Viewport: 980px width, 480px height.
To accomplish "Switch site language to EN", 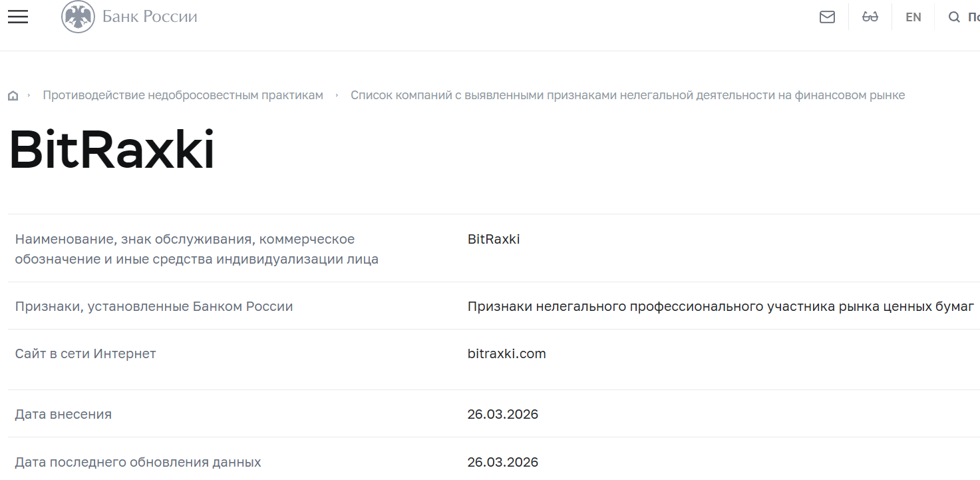I will [913, 17].
